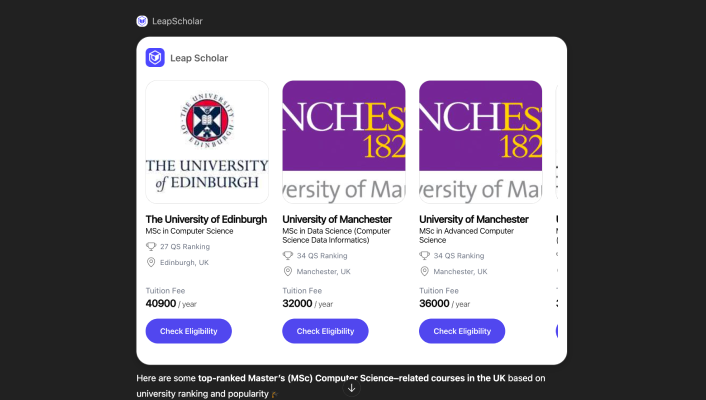Click location pin icon beside Edinburgh, UK
The height and width of the screenshot is (400, 706).
coord(152,262)
